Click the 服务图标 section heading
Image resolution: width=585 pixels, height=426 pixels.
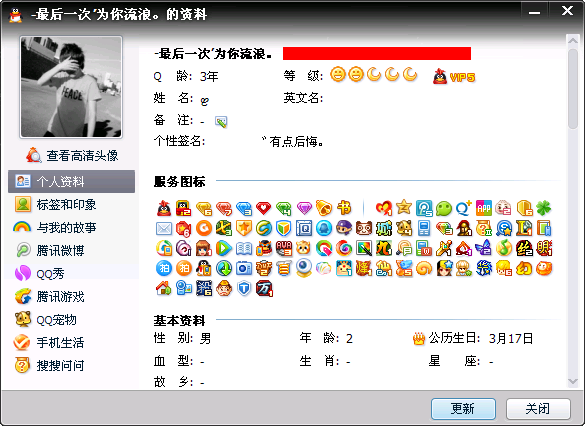pos(179,182)
